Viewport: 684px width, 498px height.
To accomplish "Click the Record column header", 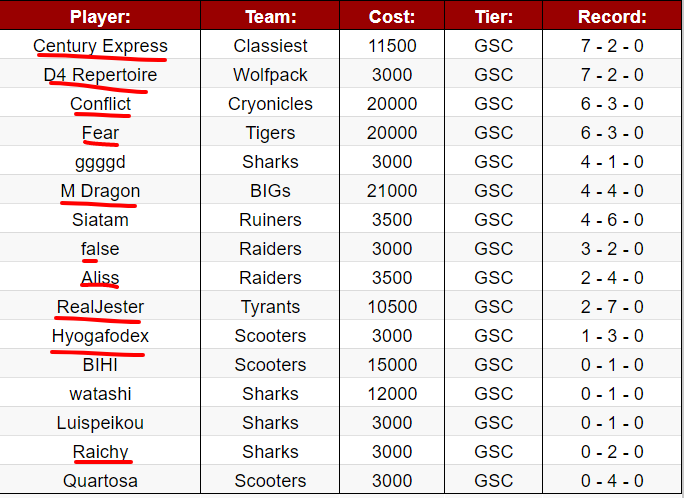I will [x=612, y=17].
